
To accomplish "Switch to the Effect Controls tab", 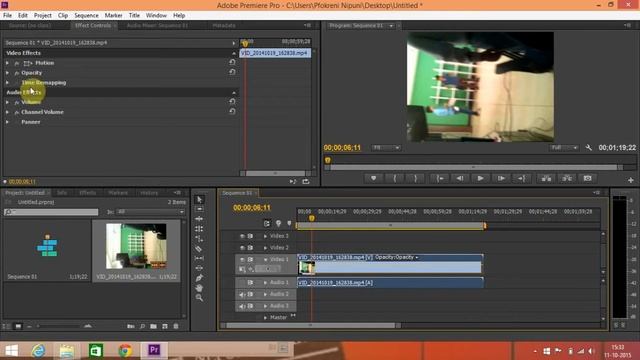I will [x=93, y=25].
